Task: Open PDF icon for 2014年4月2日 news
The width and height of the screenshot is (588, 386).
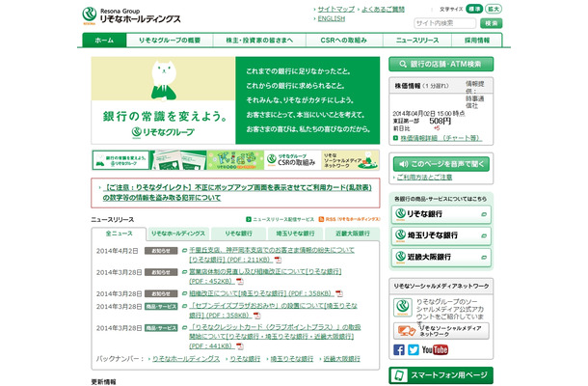Action: [x=278, y=260]
